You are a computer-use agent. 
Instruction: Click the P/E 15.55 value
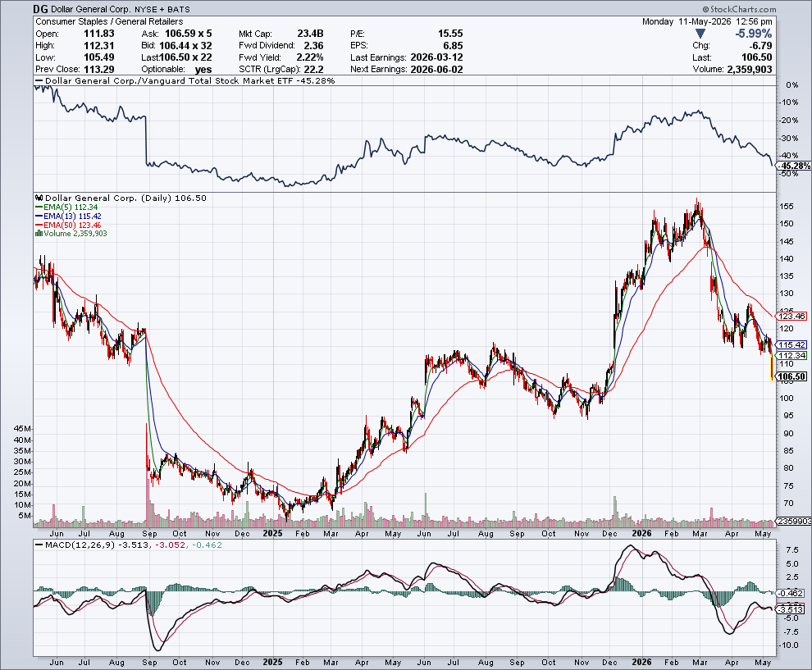[x=450, y=34]
